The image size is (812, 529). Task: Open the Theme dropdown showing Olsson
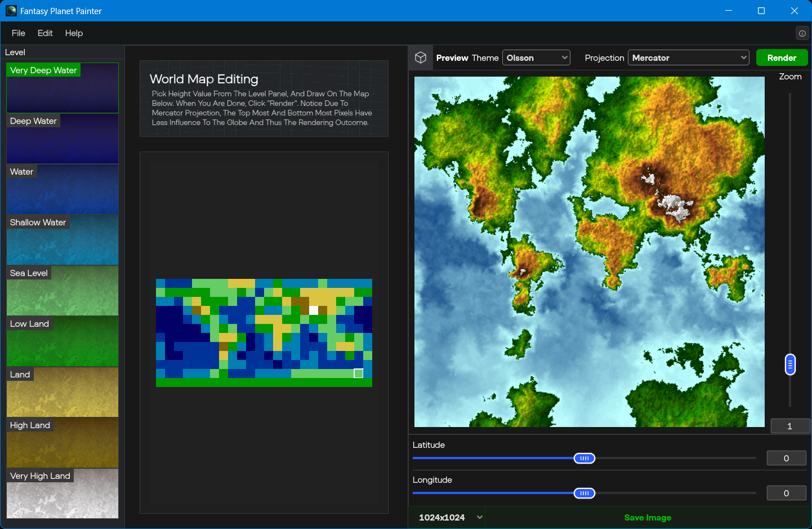(536, 57)
